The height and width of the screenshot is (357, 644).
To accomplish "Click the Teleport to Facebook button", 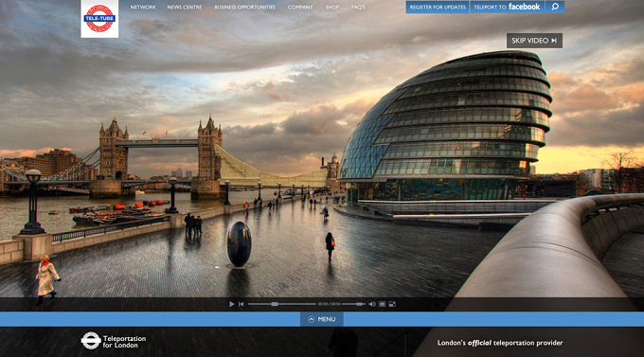I will click(x=508, y=7).
